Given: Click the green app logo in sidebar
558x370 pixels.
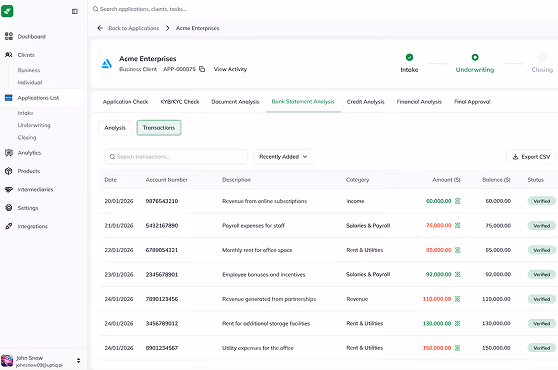Looking at the screenshot, I should [7, 11].
